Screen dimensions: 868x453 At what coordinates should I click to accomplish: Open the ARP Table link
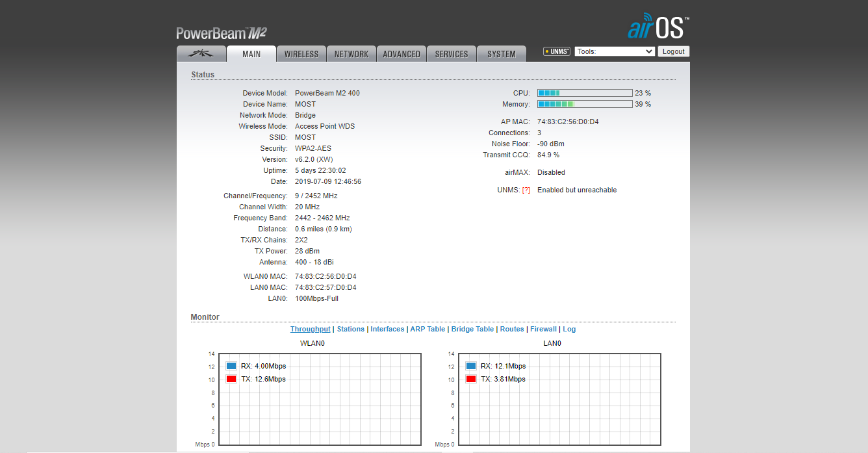[428, 329]
